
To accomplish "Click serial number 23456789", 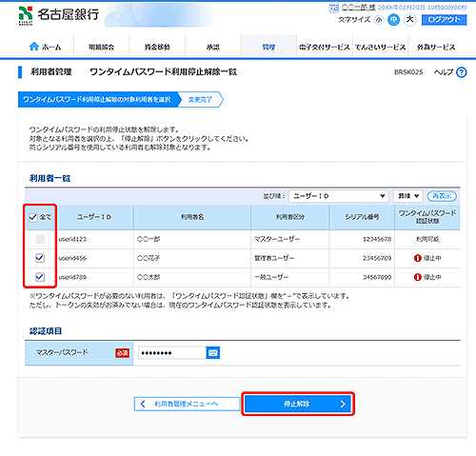I will [377, 258].
